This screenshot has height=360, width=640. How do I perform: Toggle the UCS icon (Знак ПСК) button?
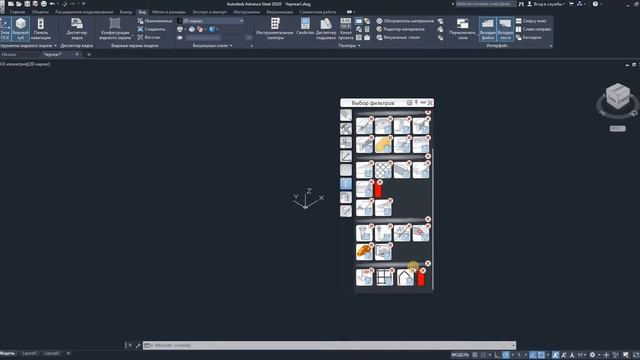pyautogui.click(x=5, y=29)
